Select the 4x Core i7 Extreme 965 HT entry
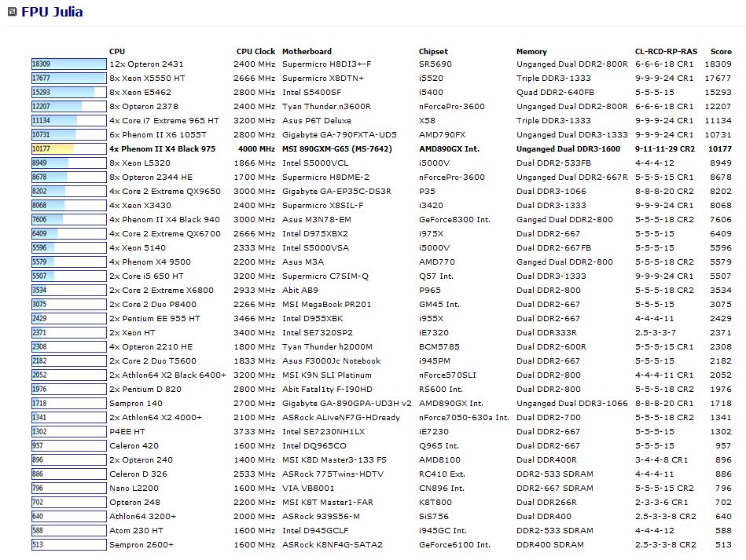The height and width of the screenshot is (560, 746). [x=164, y=121]
